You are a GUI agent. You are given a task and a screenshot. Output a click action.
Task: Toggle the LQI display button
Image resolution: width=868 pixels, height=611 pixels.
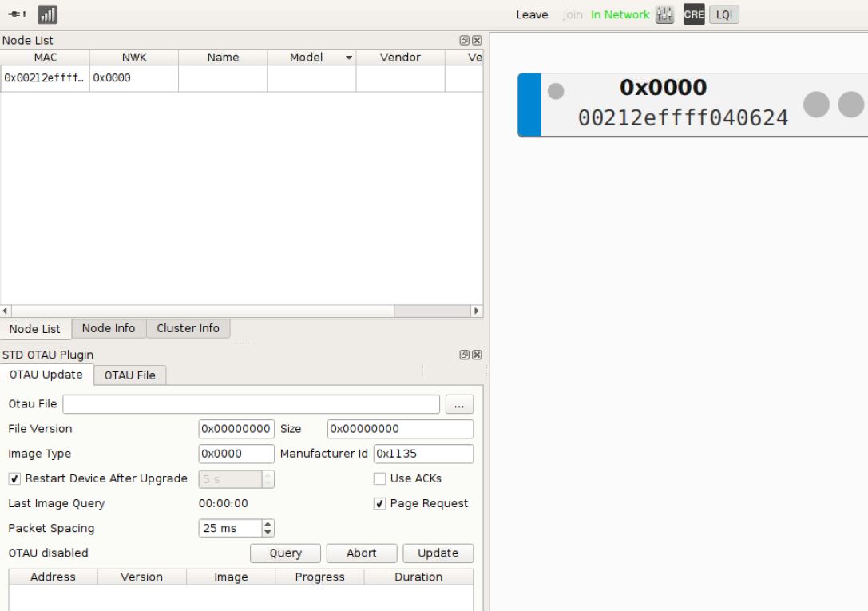724,14
